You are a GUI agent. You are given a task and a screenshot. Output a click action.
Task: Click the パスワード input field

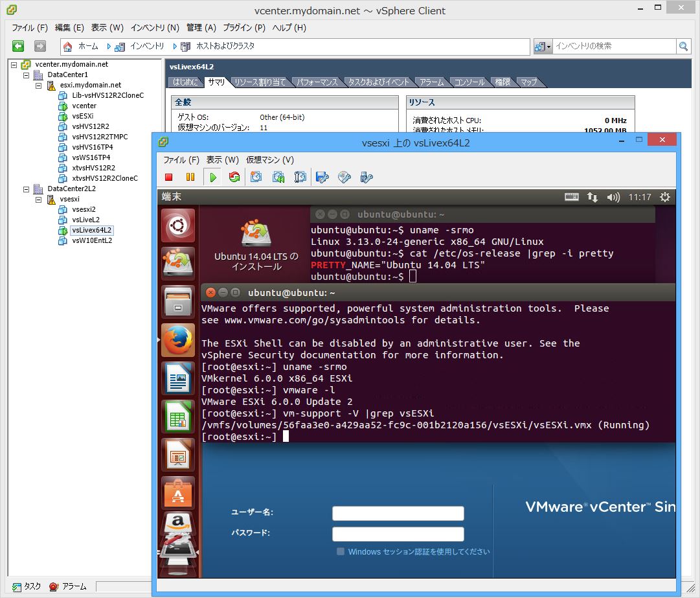(x=398, y=534)
